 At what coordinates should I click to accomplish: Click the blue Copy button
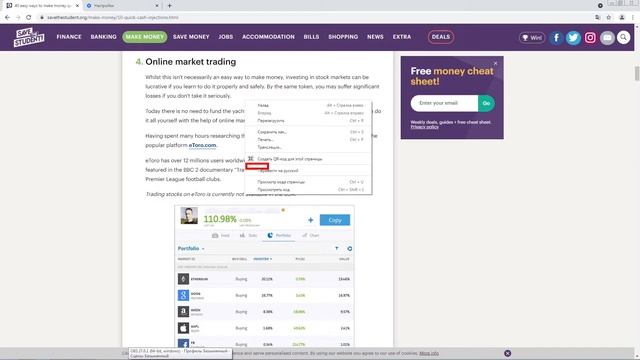click(x=335, y=220)
